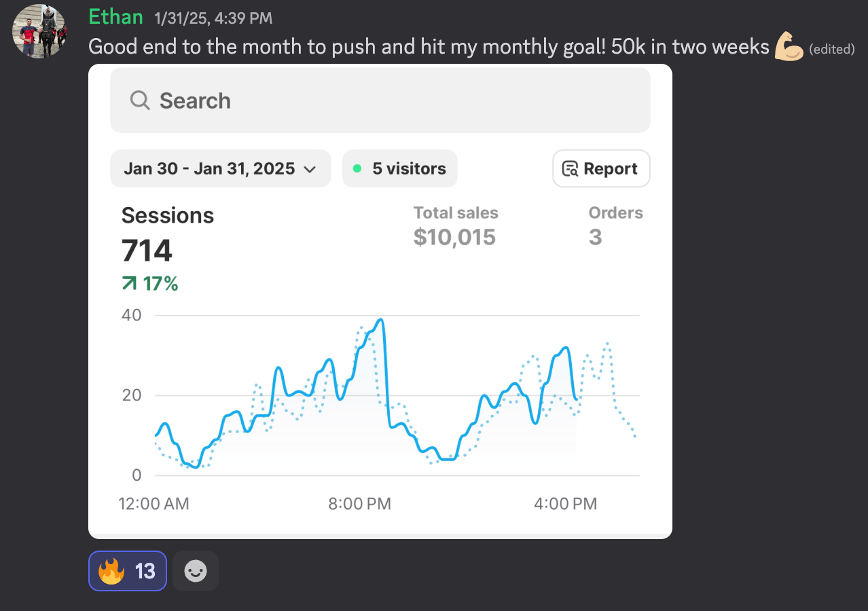Click the green 17% increase arrow
Screen dimensions: 868x611
point(129,284)
